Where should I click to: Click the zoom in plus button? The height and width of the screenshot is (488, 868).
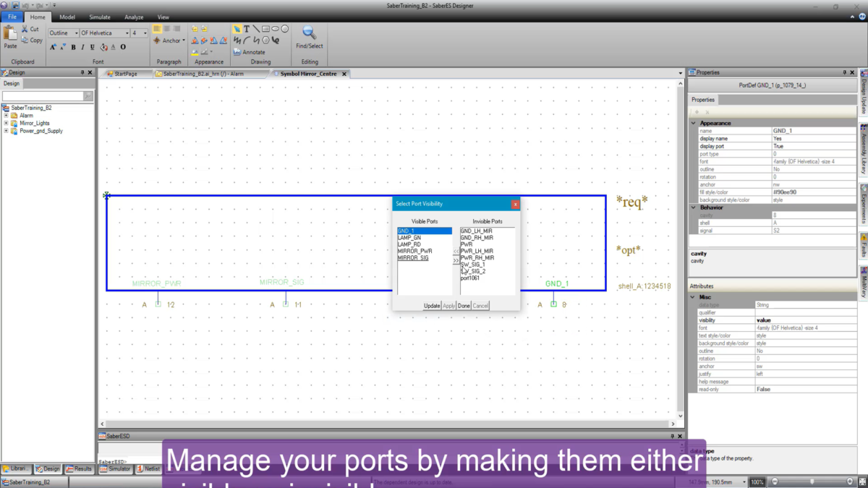850,481
